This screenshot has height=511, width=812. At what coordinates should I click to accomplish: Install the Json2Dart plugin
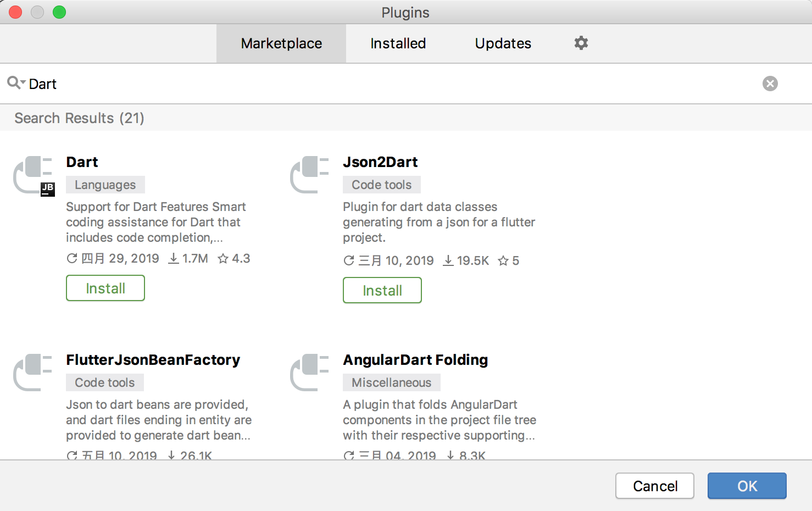click(x=382, y=290)
